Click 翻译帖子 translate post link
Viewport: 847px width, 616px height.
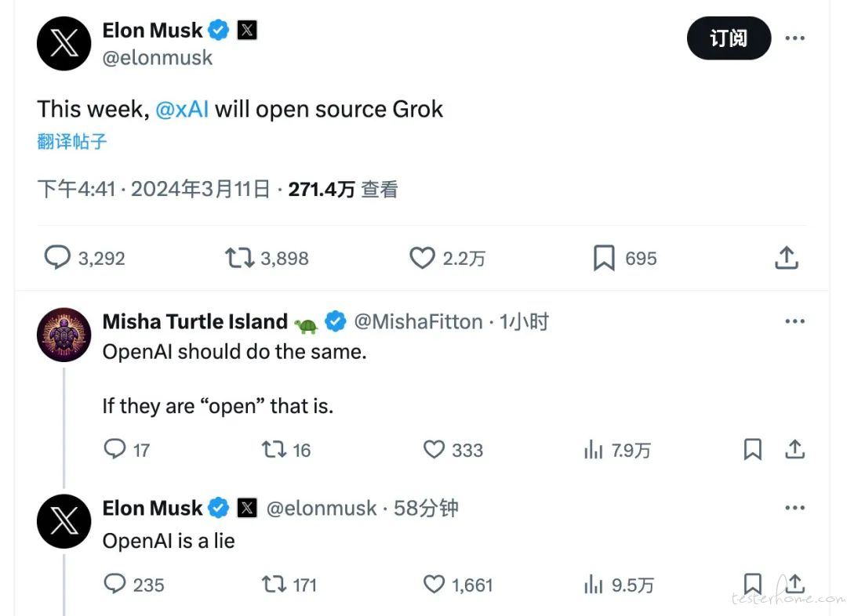(72, 141)
